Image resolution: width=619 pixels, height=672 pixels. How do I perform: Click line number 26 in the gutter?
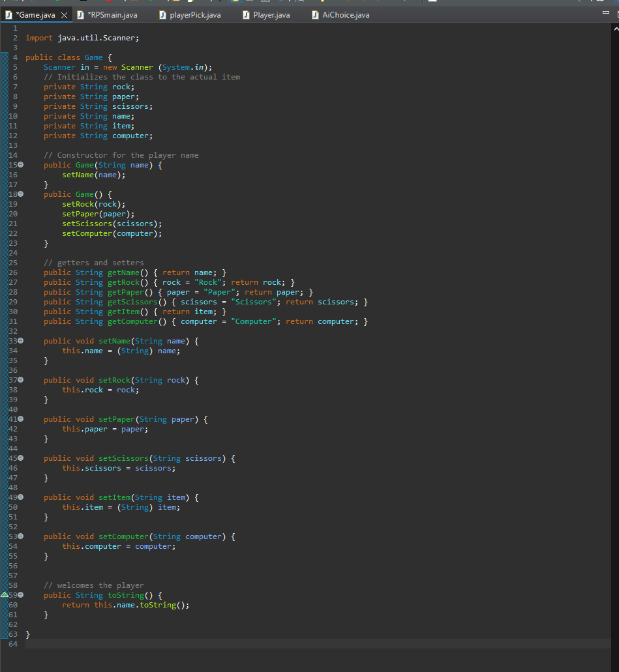click(12, 272)
